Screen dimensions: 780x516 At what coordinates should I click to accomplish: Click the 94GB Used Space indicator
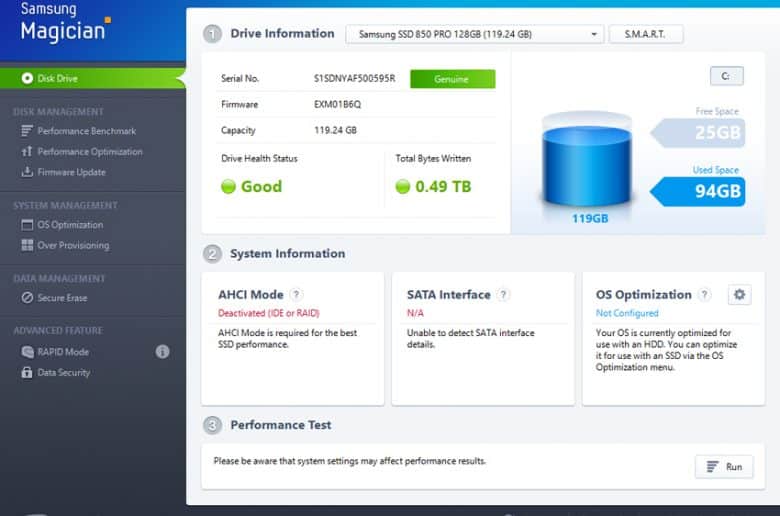[x=698, y=191]
